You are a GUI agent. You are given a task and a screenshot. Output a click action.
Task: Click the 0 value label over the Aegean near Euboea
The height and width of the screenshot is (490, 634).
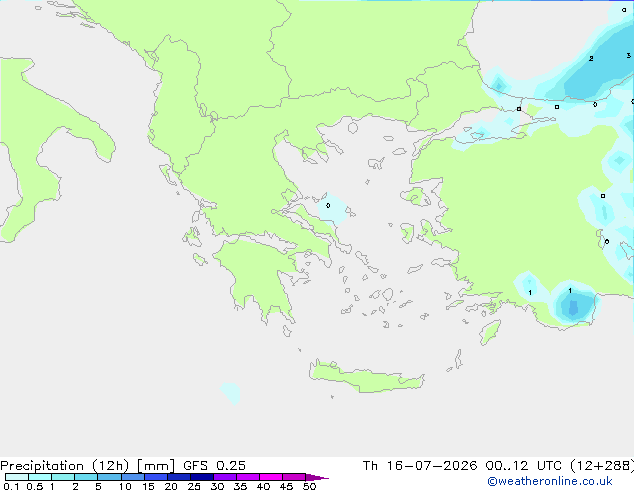(328, 205)
